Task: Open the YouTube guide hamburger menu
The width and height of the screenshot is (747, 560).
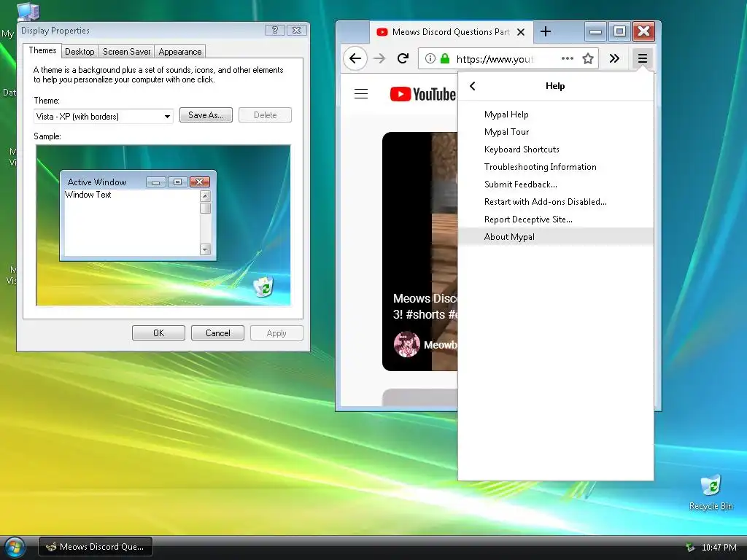Action: click(x=360, y=94)
